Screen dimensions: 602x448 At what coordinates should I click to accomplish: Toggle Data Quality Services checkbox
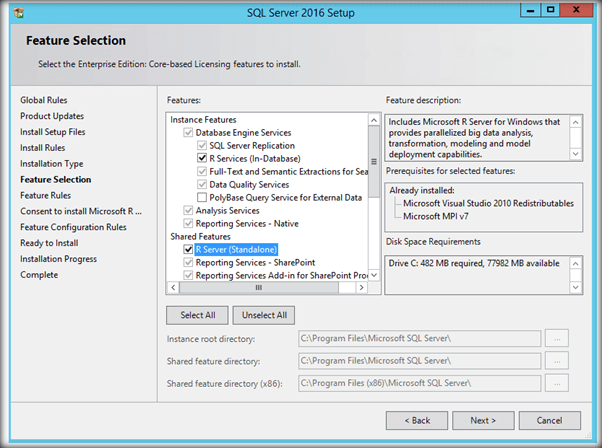pos(202,185)
